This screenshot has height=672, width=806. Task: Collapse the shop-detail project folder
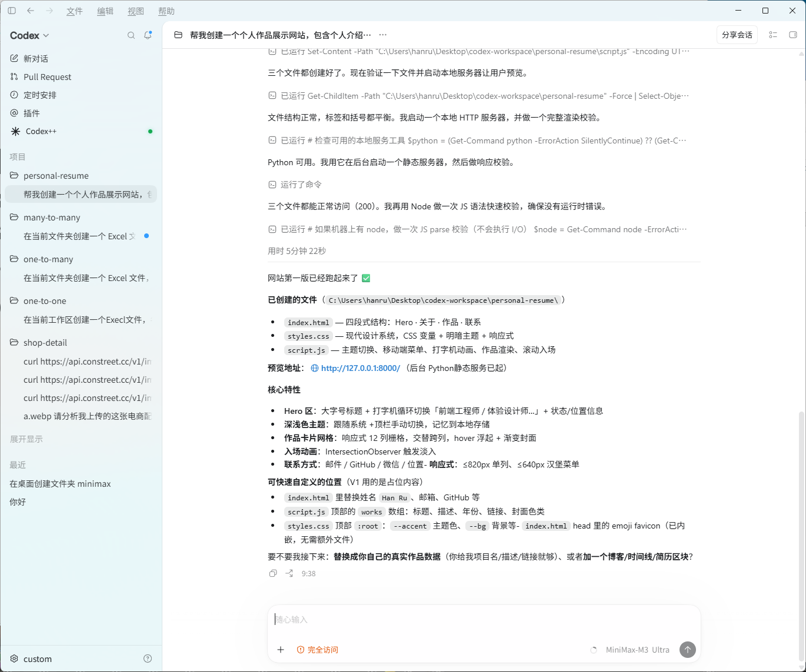click(x=81, y=342)
